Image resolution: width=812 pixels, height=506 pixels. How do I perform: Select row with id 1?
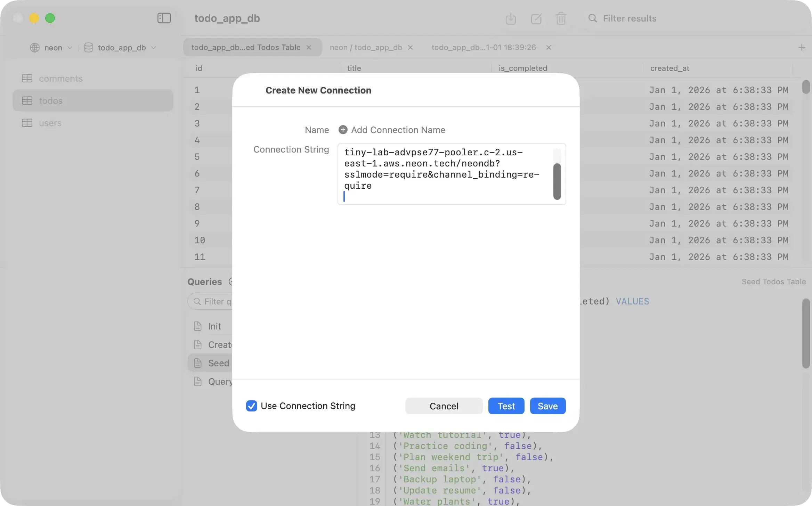click(197, 90)
